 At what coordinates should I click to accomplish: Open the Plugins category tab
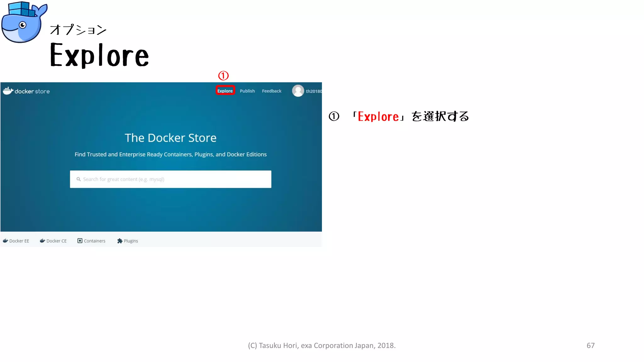pos(128,241)
